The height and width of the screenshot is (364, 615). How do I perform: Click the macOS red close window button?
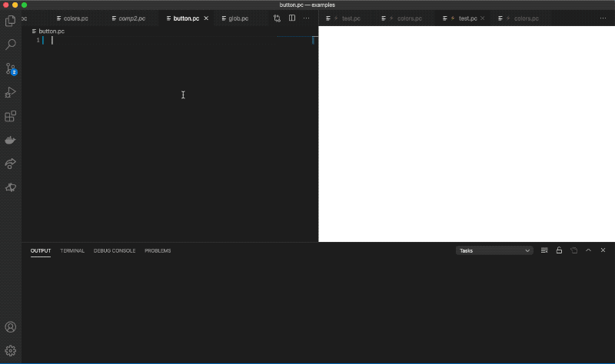(x=6, y=5)
